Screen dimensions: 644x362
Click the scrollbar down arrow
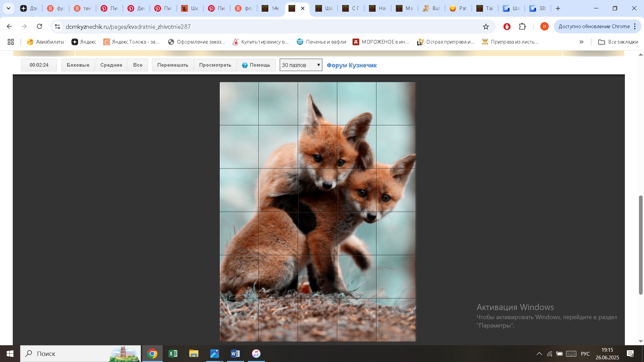coord(641,341)
